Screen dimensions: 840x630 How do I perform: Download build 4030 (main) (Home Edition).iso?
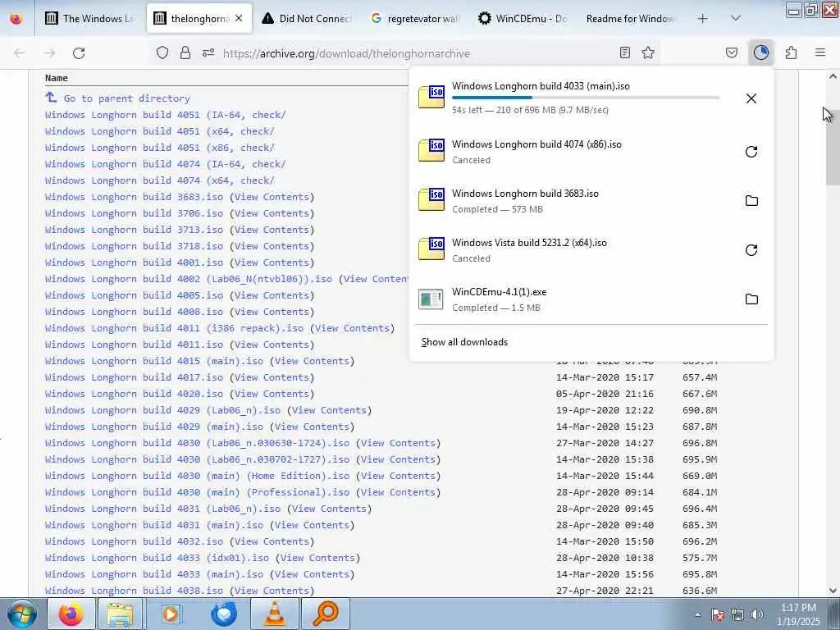click(197, 477)
